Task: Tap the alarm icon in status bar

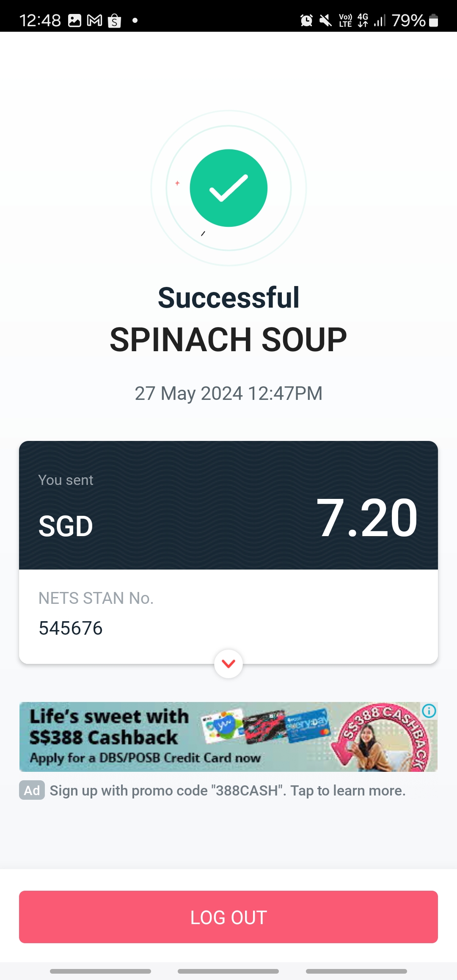Action: tap(306, 20)
